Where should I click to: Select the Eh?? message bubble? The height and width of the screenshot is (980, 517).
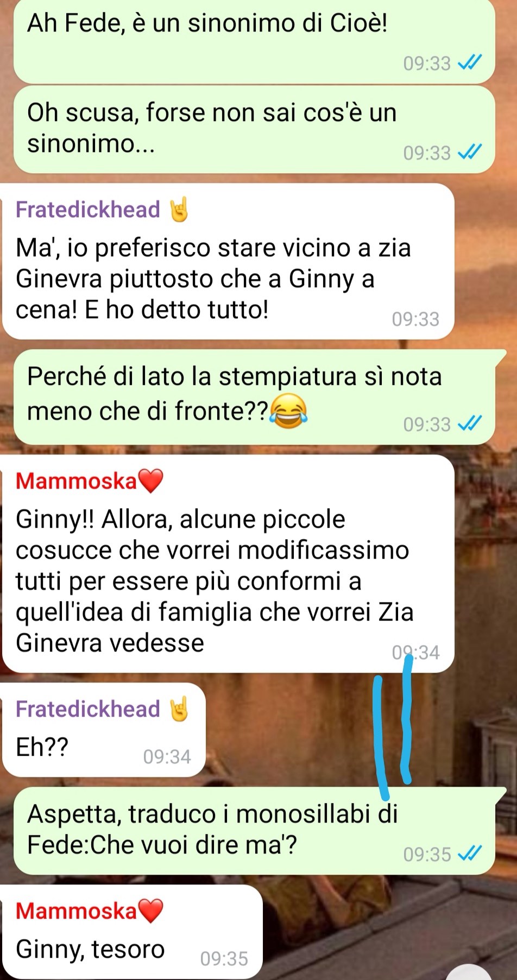[x=104, y=730]
